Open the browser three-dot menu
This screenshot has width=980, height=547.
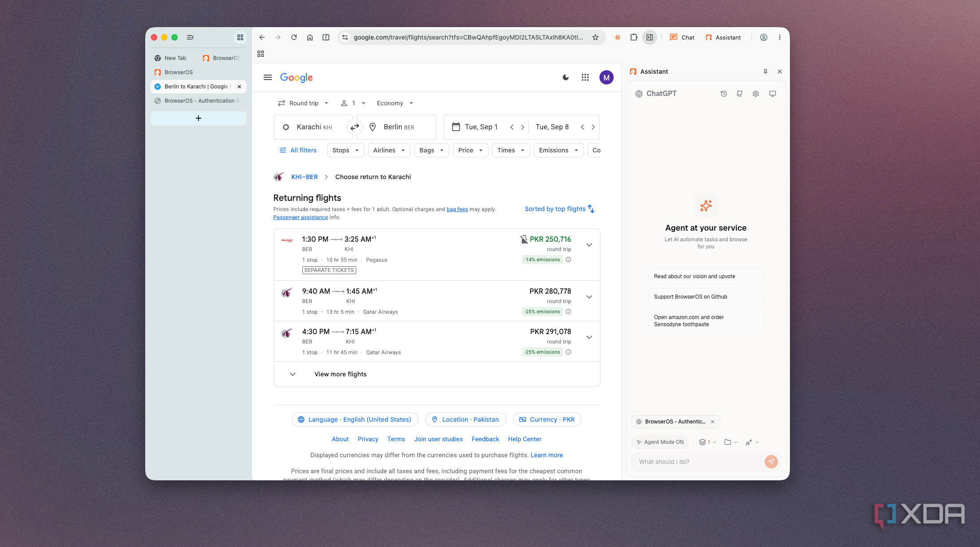click(x=780, y=37)
